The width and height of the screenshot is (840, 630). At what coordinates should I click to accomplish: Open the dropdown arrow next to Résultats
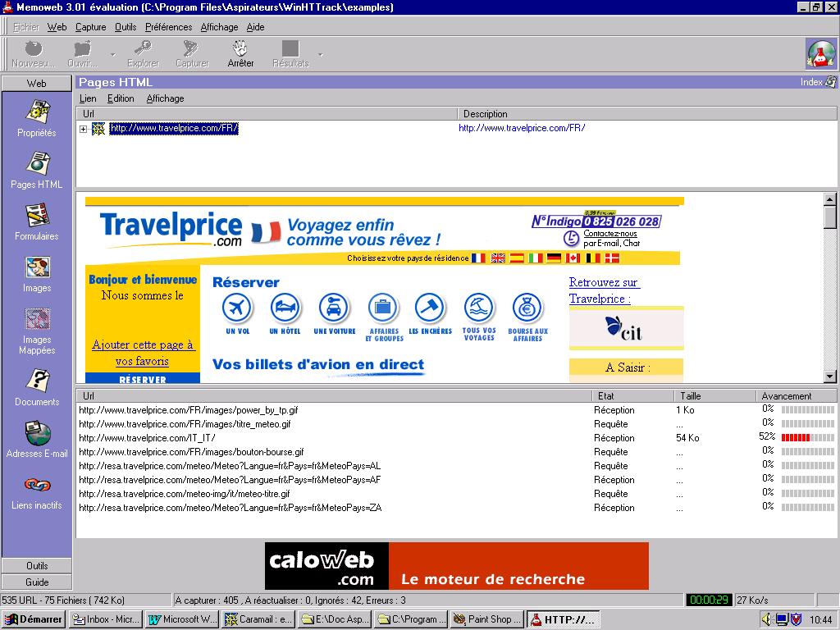tap(321, 54)
